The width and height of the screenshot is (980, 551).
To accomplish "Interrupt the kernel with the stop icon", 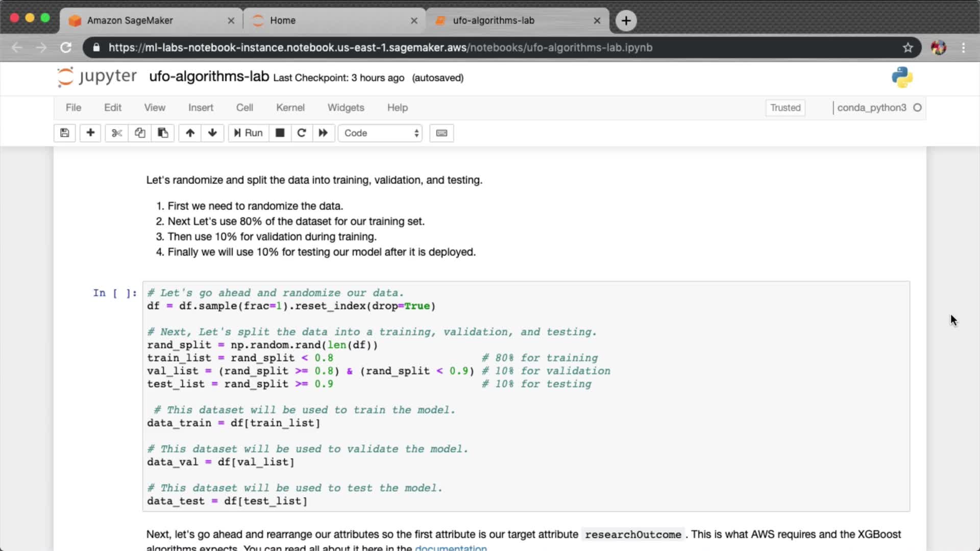I will (x=280, y=133).
